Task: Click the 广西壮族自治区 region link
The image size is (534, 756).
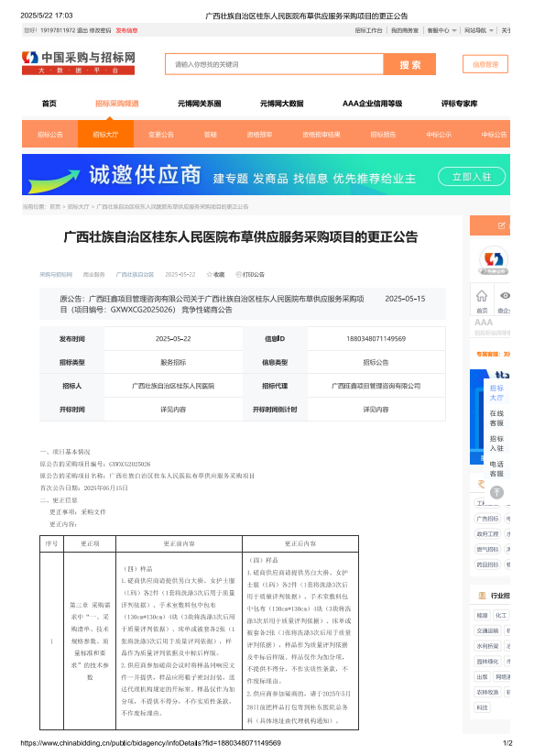Action: [135, 274]
